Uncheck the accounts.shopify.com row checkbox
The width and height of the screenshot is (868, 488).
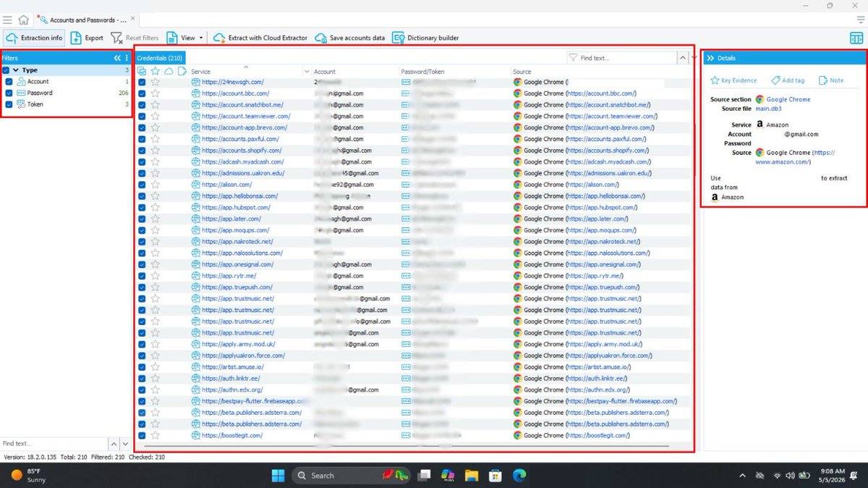click(x=142, y=151)
